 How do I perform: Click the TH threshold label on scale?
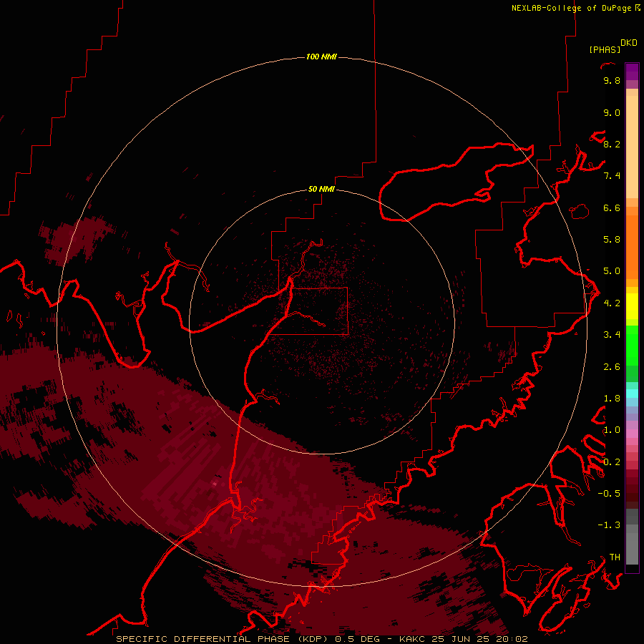click(615, 557)
